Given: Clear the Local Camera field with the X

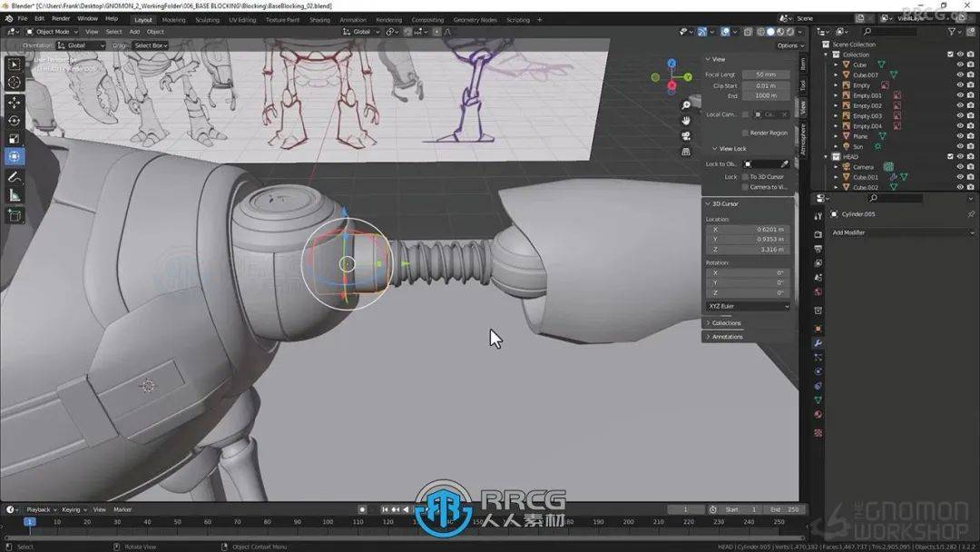Looking at the screenshot, I should tap(785, 114).
